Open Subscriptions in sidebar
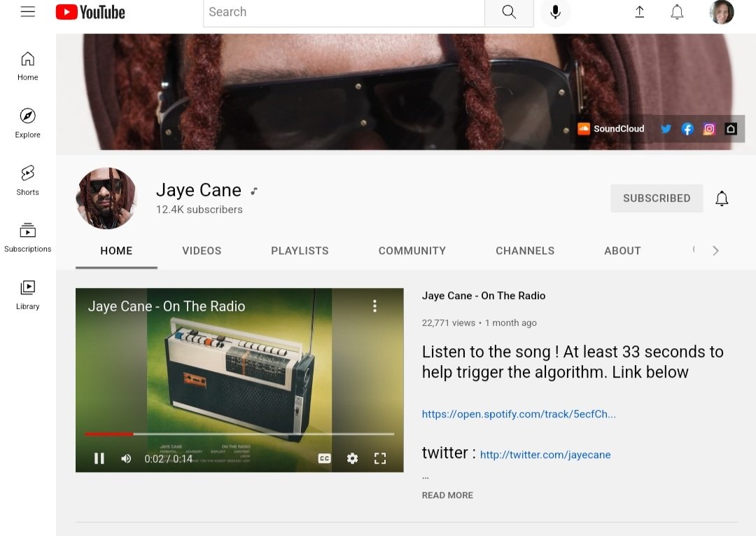The image size is (756, 536). click(x=27, y=238)
